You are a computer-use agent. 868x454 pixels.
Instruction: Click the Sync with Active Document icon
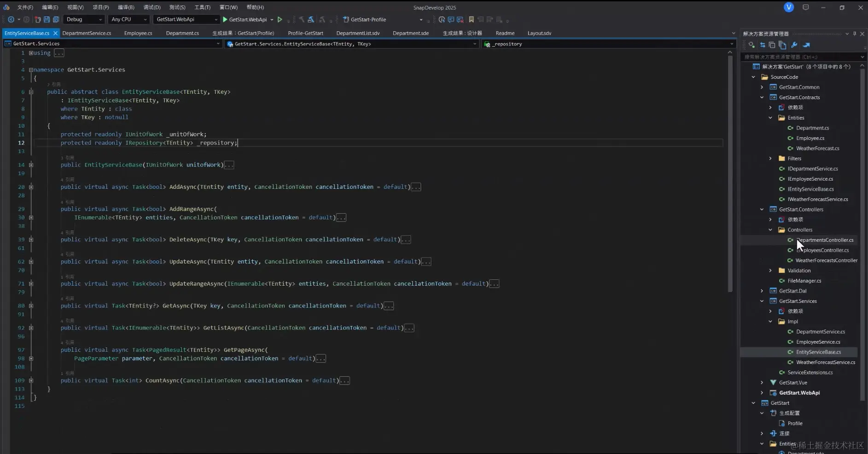[x=763, y=45]
